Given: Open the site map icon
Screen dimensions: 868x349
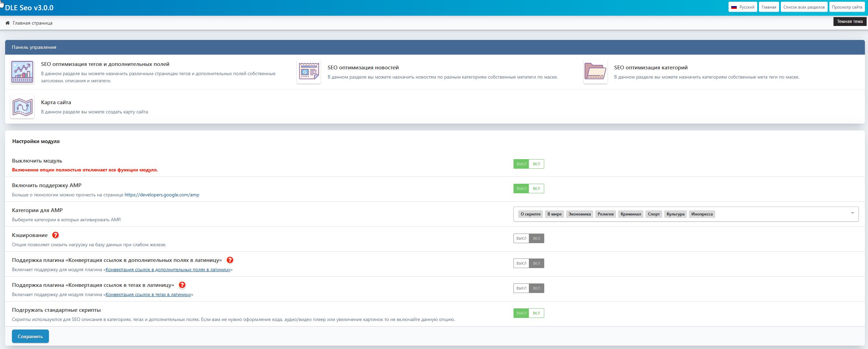Looking at the screenshot, I should [22, 107].
